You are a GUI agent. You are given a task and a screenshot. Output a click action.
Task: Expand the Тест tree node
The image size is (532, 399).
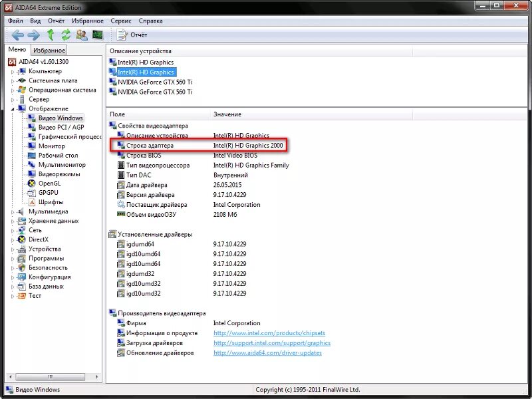click(x=13, y=296)
